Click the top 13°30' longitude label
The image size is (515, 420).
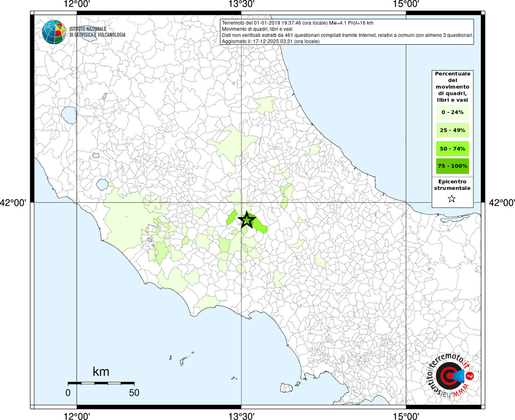coord(241,4)
